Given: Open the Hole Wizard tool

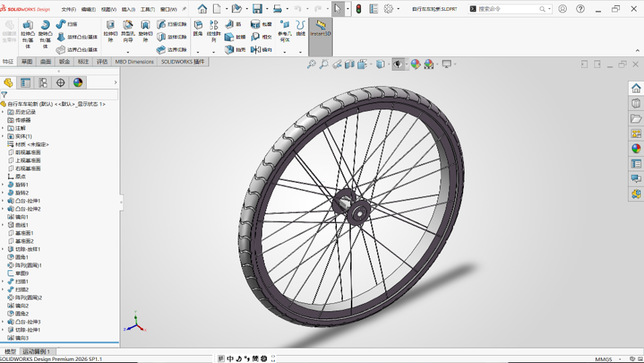Looking at the screenshot, I should click(128, 26).
